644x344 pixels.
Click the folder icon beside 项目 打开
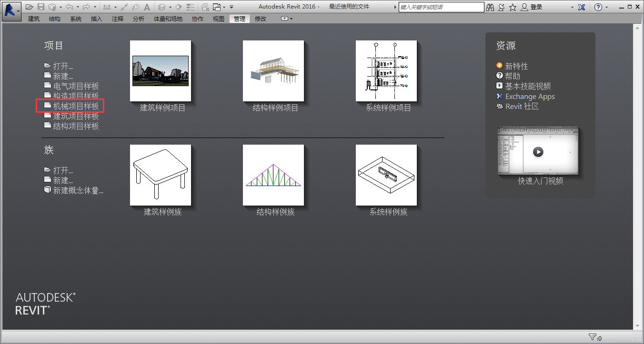[x=47, y=65]
